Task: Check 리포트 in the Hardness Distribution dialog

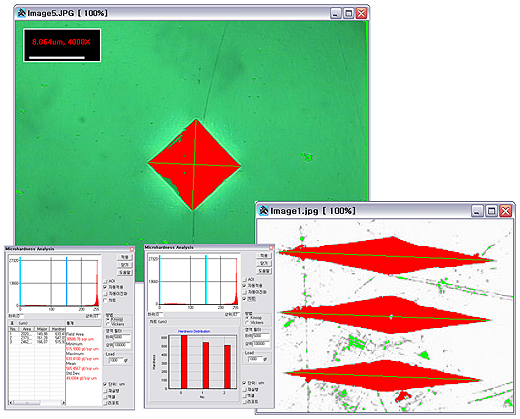Action: [245, 402]
